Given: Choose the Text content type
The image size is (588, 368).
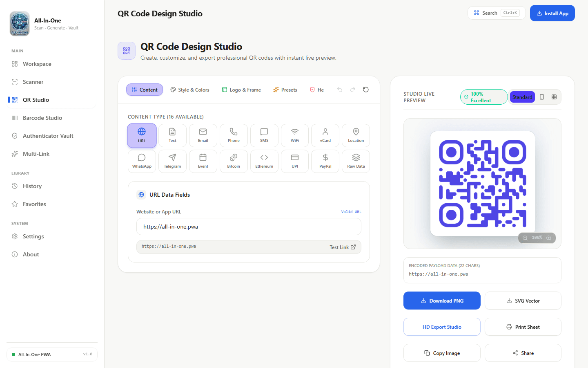Looking at the screenshot, I should click(x=172, y=135).
